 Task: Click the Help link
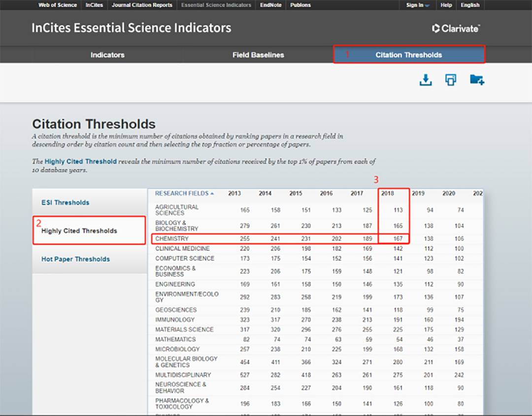446,5
